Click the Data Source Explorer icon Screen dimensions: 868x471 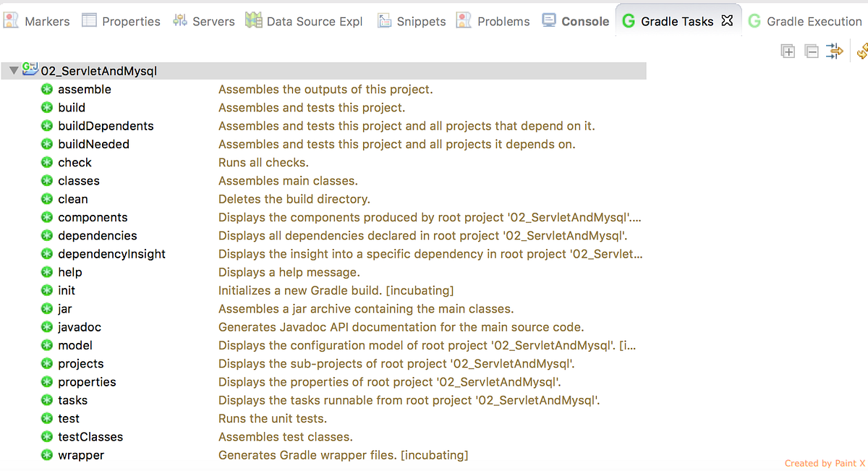click(254, 20)
